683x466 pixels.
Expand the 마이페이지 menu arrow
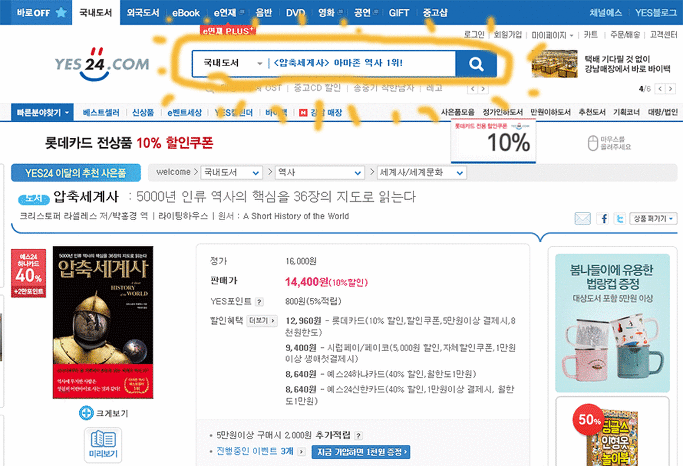(571, 35)
